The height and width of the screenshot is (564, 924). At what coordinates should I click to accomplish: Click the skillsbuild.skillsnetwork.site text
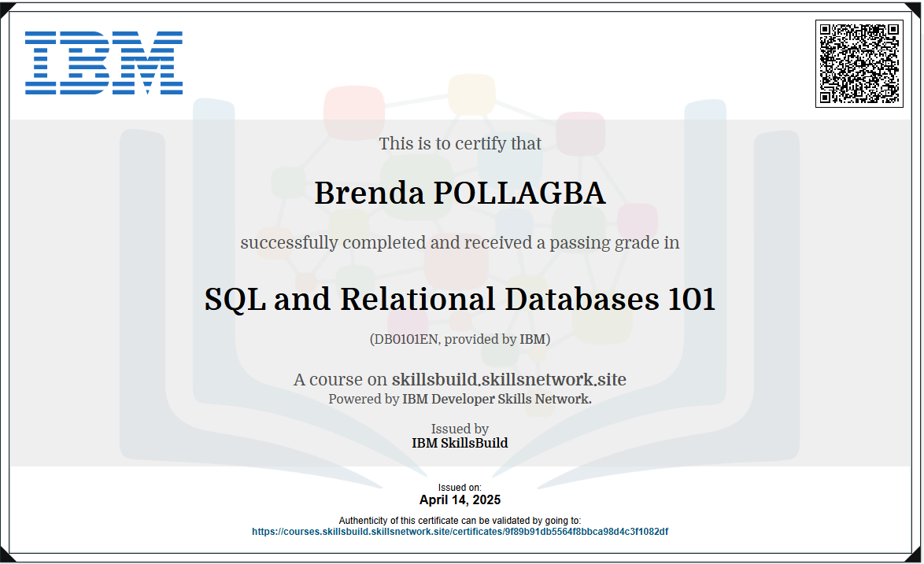click(508, 379)
